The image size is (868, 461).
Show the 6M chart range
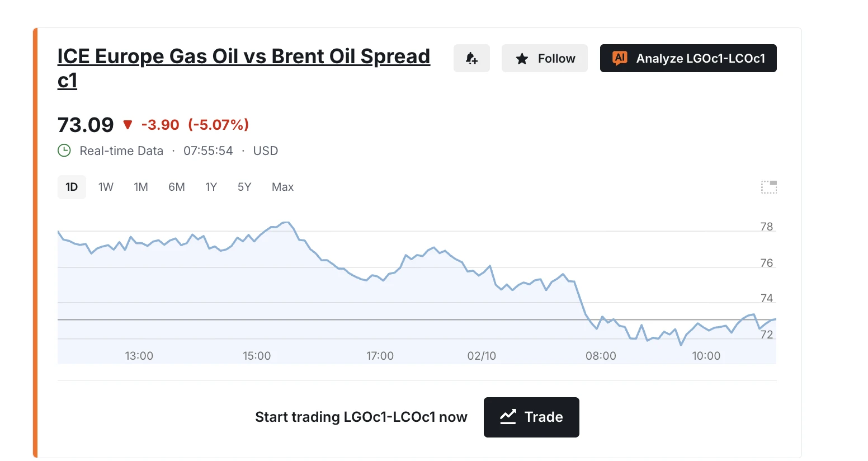(x=177, y=187)
